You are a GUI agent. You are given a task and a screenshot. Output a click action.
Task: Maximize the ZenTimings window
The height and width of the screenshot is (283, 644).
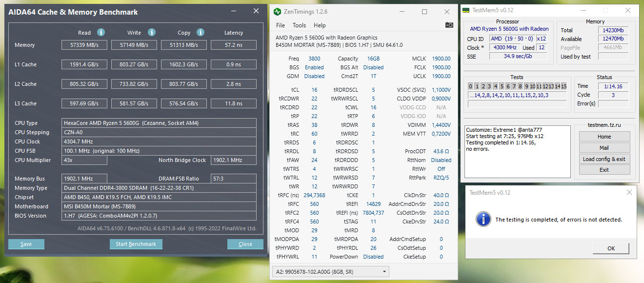click(424, 11)
